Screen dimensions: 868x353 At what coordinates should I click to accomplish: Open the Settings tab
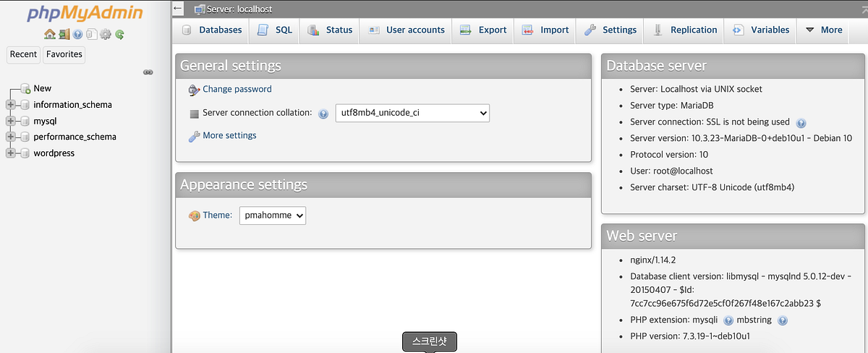point(610,30)
